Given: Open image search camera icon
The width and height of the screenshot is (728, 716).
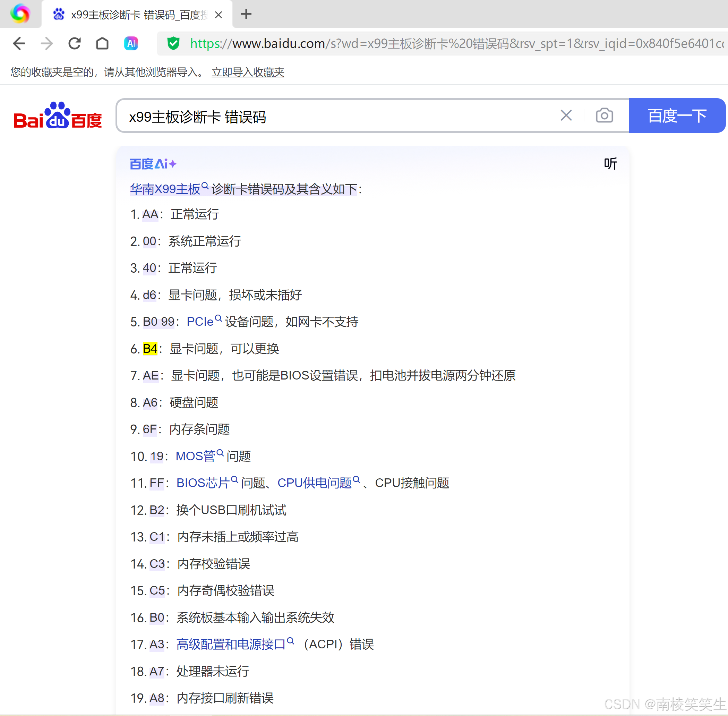Looking at the screenshot, I should click(604, 116).
